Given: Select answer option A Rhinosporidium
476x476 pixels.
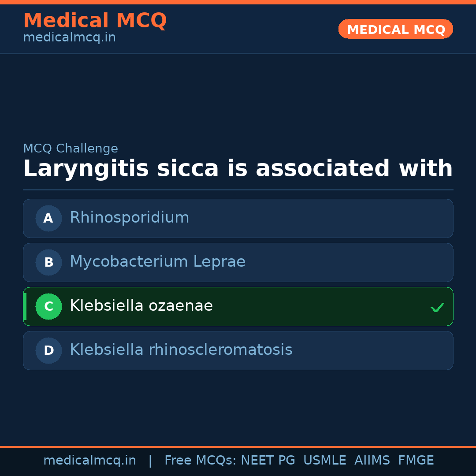Looking at the screenshot, I should [238, 218].
